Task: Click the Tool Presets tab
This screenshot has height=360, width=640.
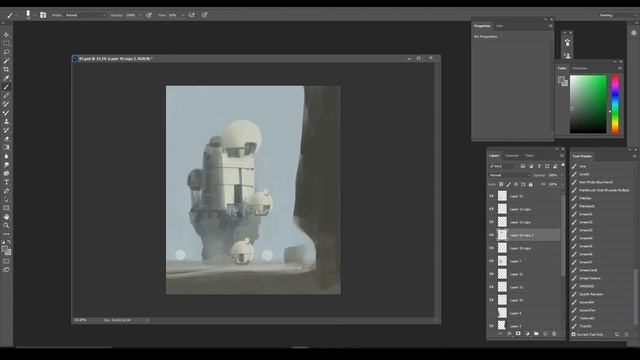Action: [x=582, y=156]
